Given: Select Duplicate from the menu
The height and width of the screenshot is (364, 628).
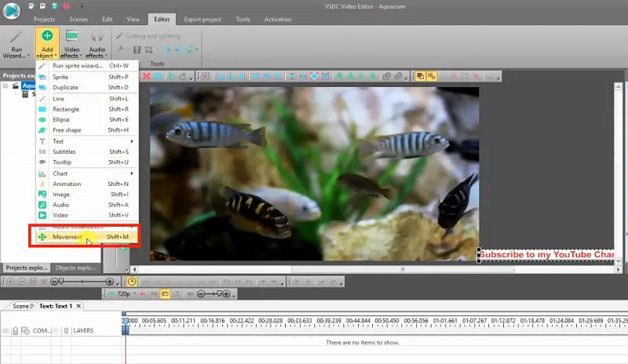Looking at the screenshot, I should click(x=87, y=87).
